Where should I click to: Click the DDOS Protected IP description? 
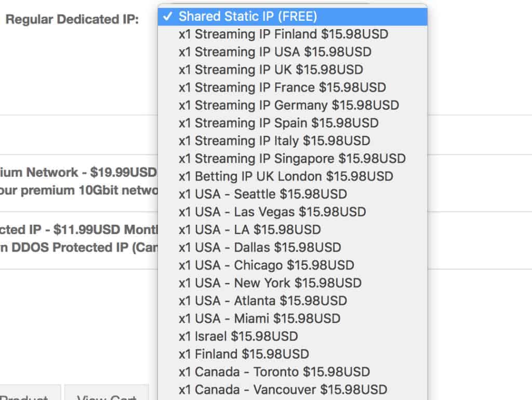point(79,248)
